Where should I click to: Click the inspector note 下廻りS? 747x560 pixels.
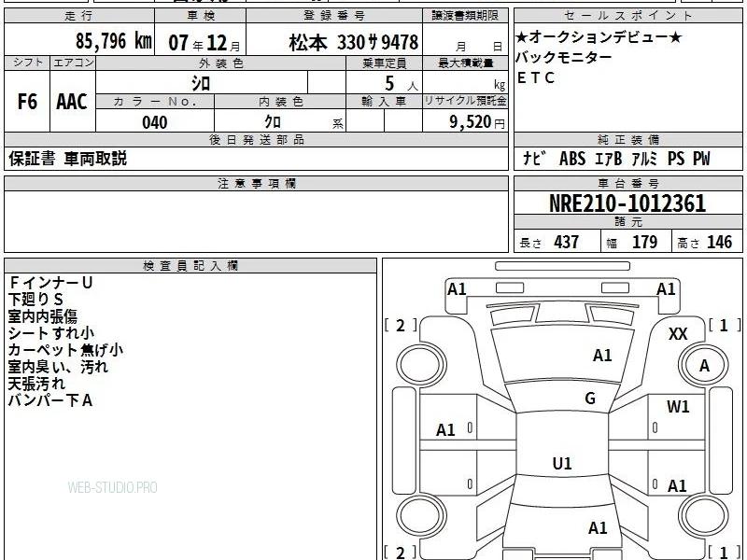point(35,300)
